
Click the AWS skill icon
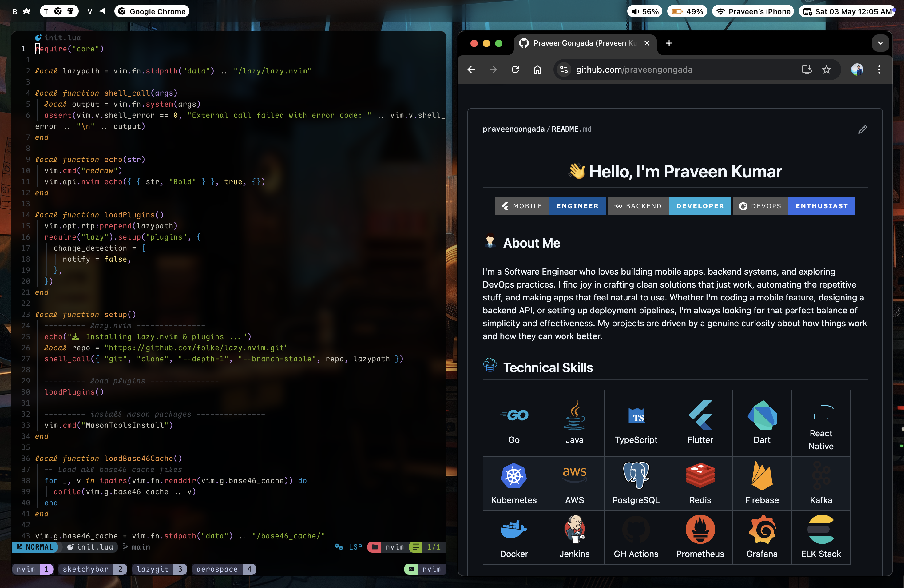[574, 475]
